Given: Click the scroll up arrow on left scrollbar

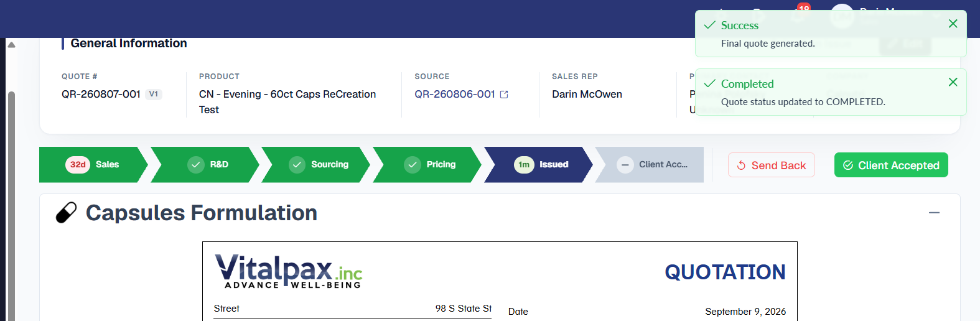Looking at the screenshot, I should [x=11, y=44].
